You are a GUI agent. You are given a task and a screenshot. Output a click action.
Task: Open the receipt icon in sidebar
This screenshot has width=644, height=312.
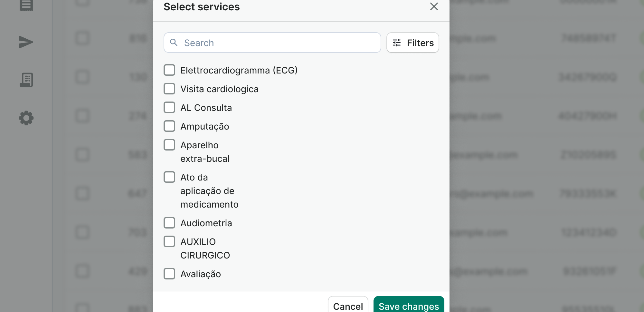(26, 5)
